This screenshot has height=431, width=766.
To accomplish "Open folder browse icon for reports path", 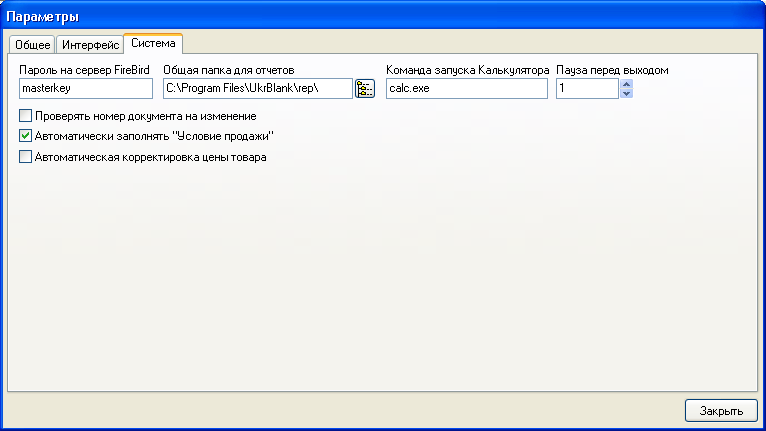I will pos(365,89).
